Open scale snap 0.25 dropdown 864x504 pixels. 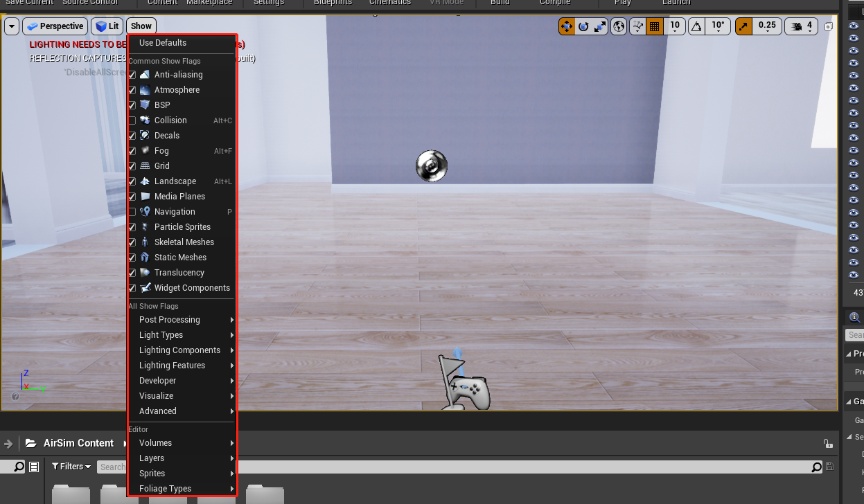pos(767,26)
